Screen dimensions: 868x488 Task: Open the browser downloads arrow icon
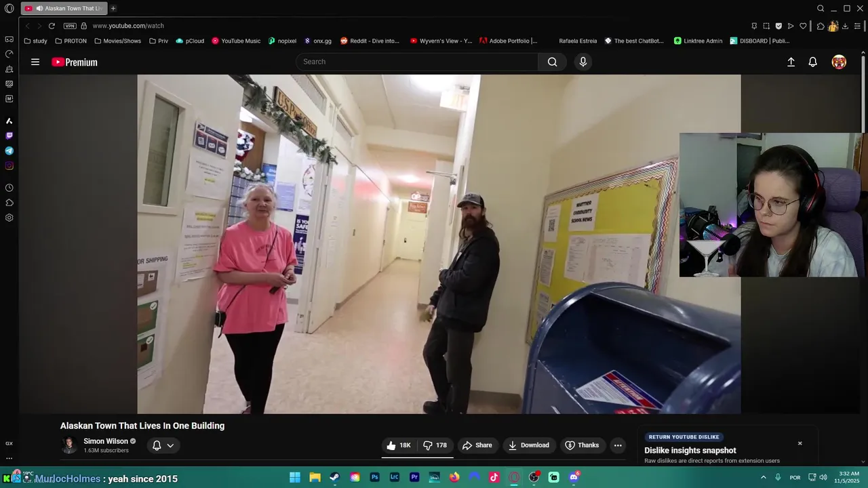845,26
